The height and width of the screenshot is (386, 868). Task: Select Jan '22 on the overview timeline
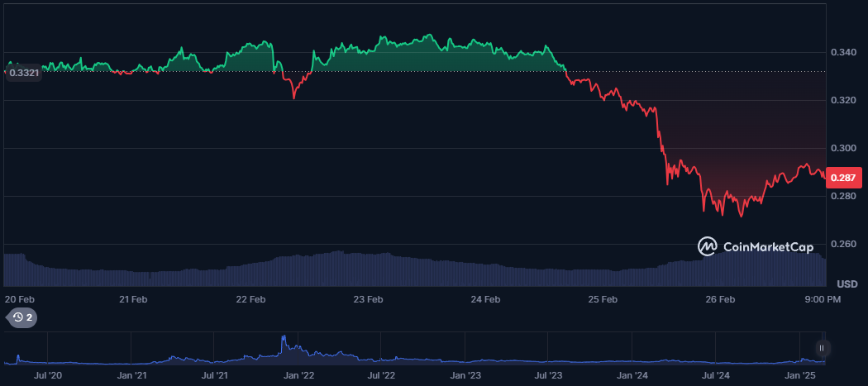[298, 375]
